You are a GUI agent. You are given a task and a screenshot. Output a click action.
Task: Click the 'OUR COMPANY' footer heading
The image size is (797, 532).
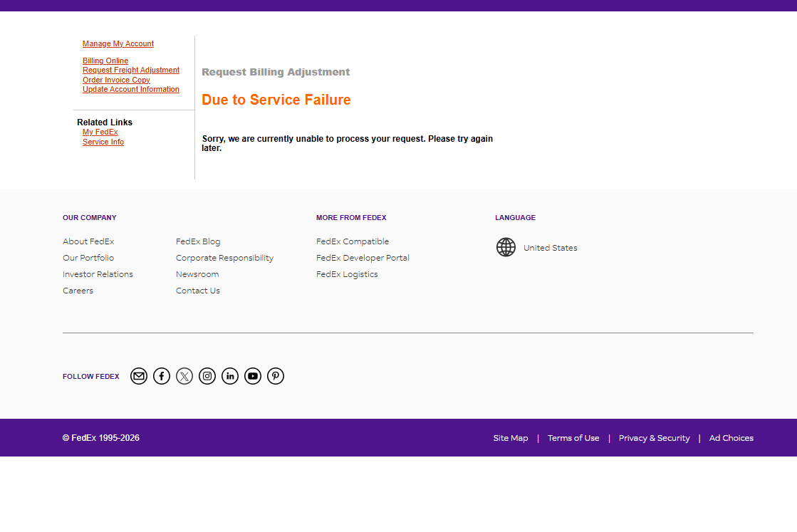[x=90, y=217]
